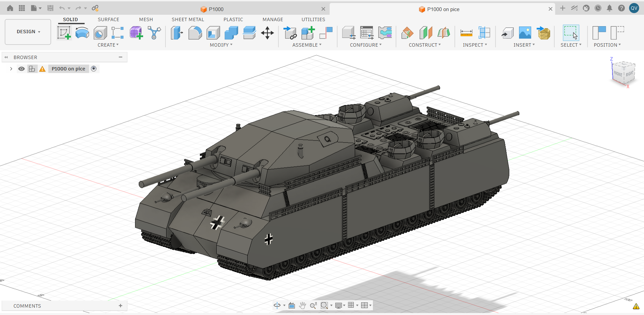644x315 pixels.
Task: Switch to the SHEET METAL tab
Action: click(188, 19)
